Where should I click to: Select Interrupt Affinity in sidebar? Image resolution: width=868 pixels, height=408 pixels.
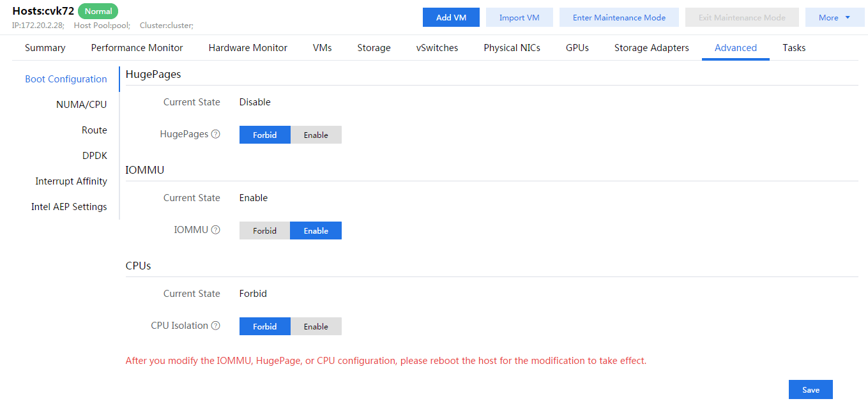(x=71, y=181)
